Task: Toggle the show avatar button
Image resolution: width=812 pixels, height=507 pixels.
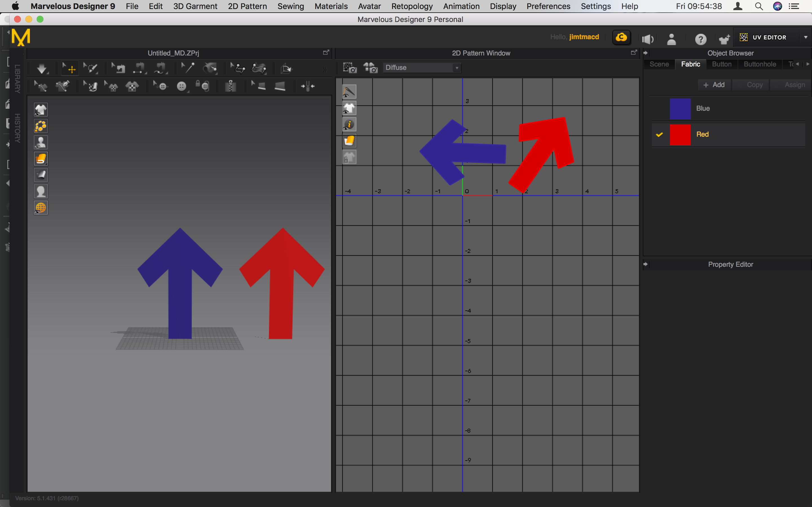Action: click(x=41, y=142)
